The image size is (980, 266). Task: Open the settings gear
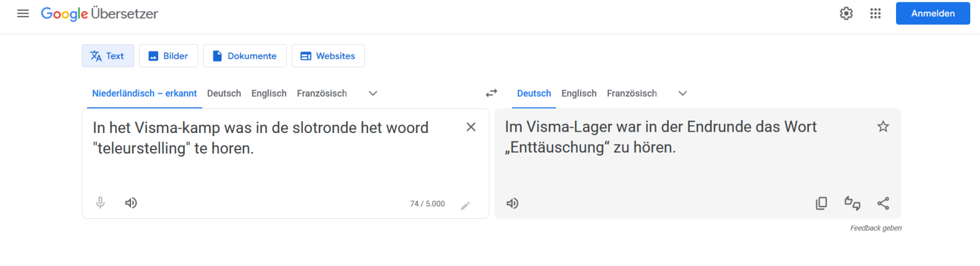(846, 13)
